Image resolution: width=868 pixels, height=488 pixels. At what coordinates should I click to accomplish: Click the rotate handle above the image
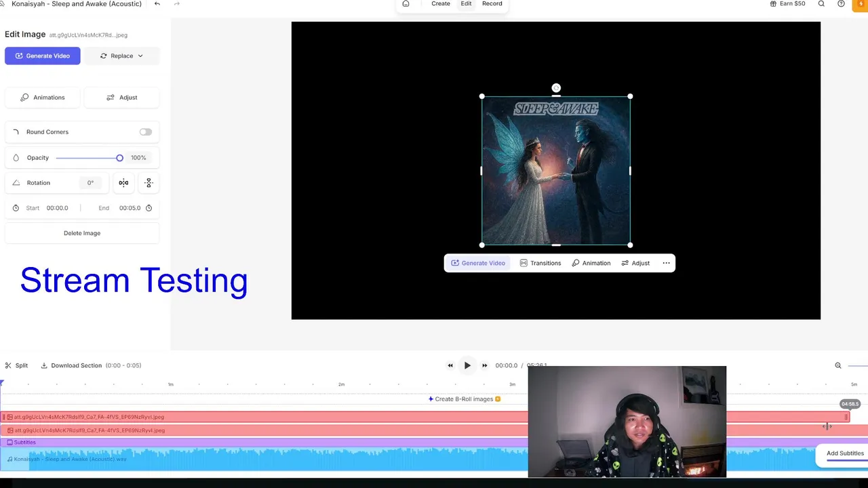(556, 88)
